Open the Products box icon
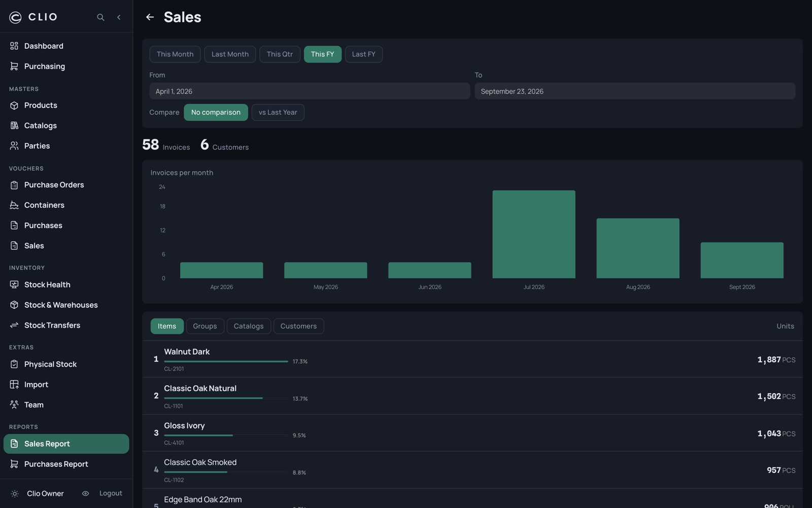This screenshot has height=508, width=812. pos(14,105)
